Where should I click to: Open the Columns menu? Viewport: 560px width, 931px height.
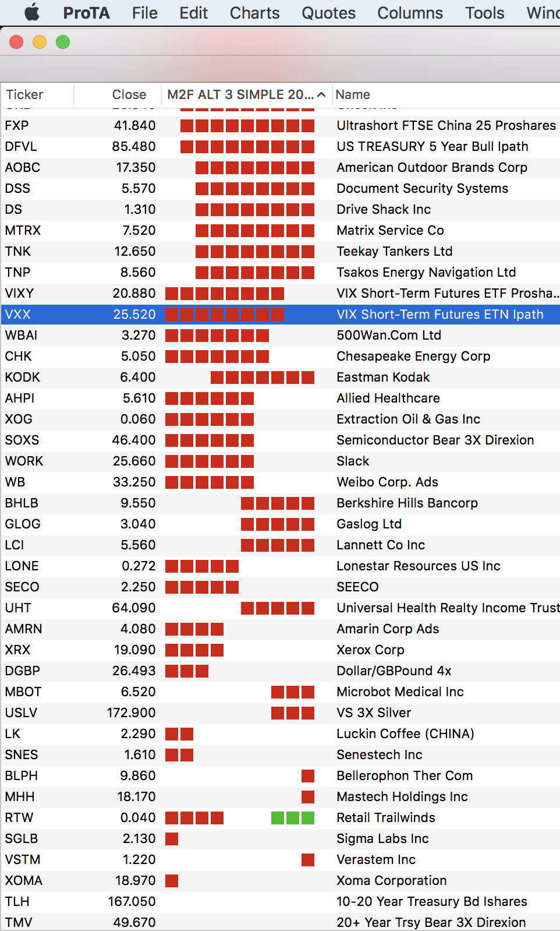(x=410, y=13)
